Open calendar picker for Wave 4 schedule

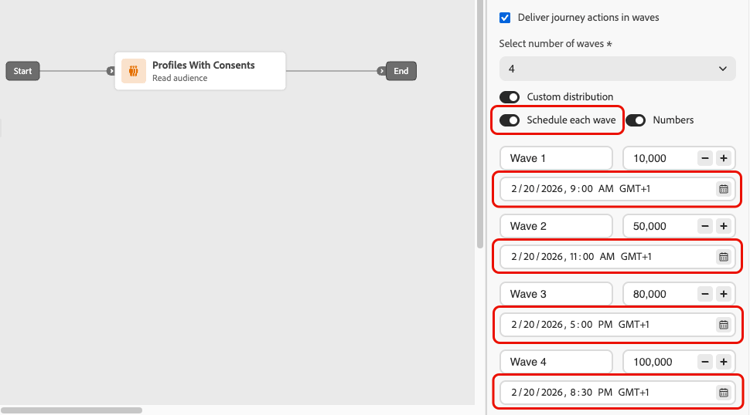(723, 393)
